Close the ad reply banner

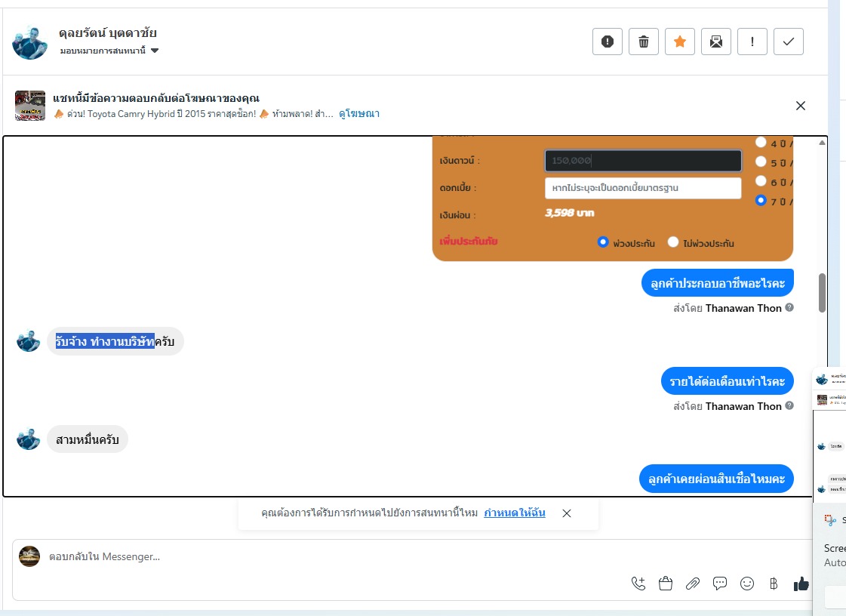(x=801, y=106)
